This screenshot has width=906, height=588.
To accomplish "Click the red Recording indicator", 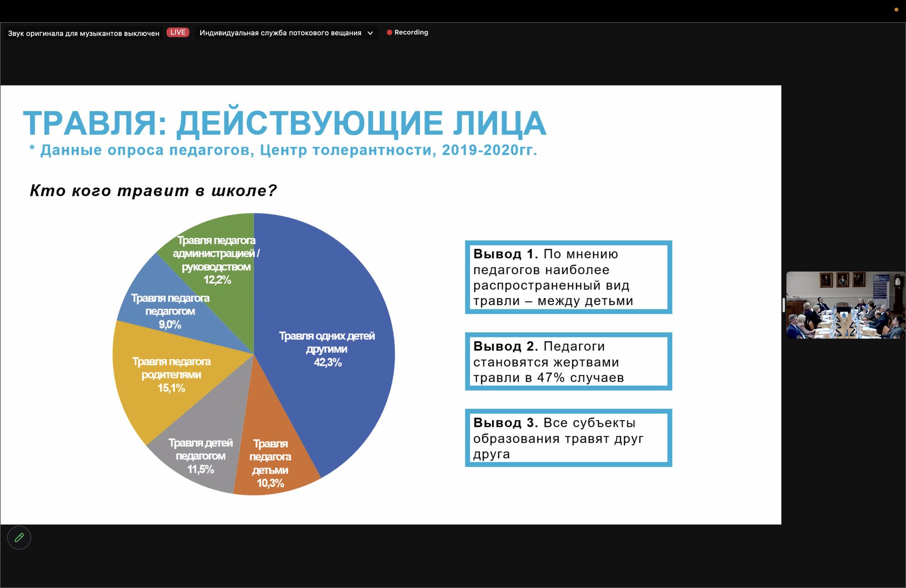I will pos(407,32).
